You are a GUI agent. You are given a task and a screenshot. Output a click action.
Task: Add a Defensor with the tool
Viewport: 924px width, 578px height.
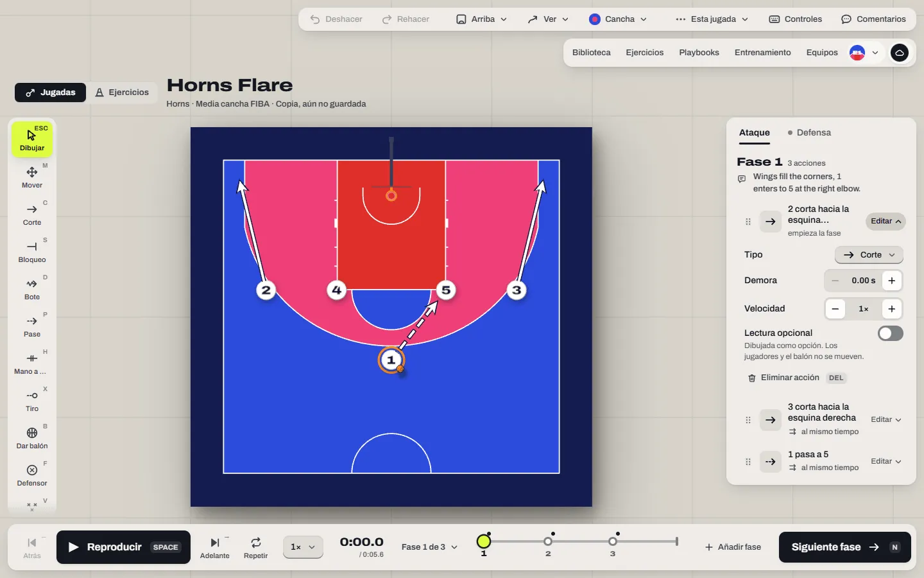pos(32,475)
